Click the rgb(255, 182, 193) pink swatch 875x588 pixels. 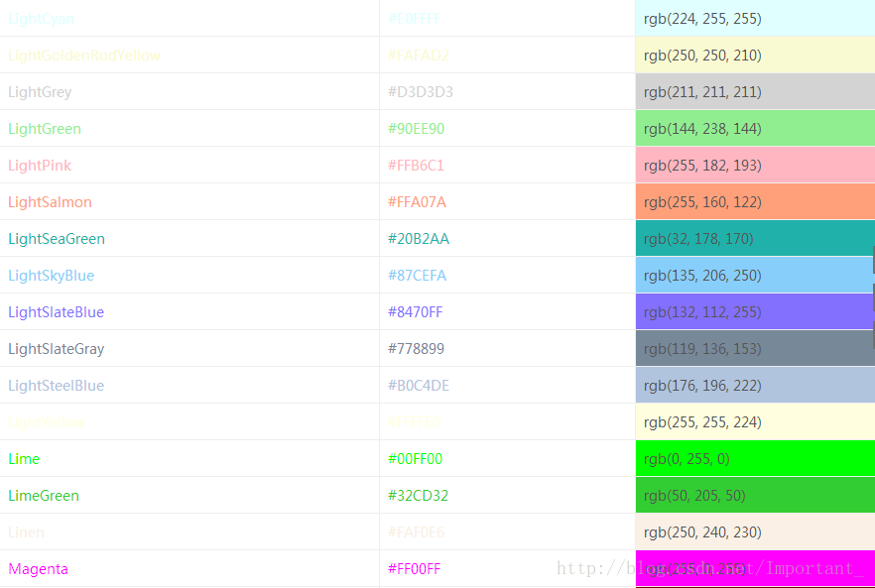point(756,166)
